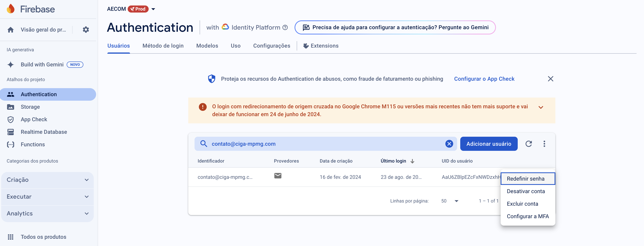Expand the Criação category
644x246 pixels.
47,180
